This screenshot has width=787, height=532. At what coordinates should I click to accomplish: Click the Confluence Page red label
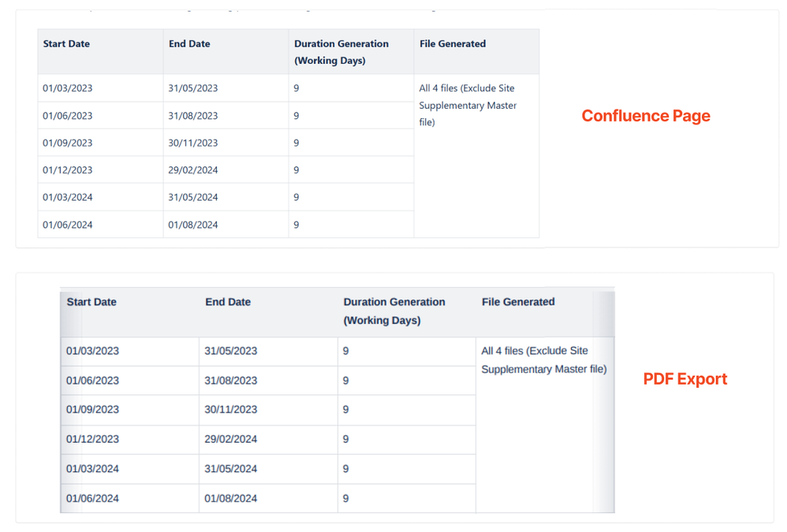click(646, 116)
